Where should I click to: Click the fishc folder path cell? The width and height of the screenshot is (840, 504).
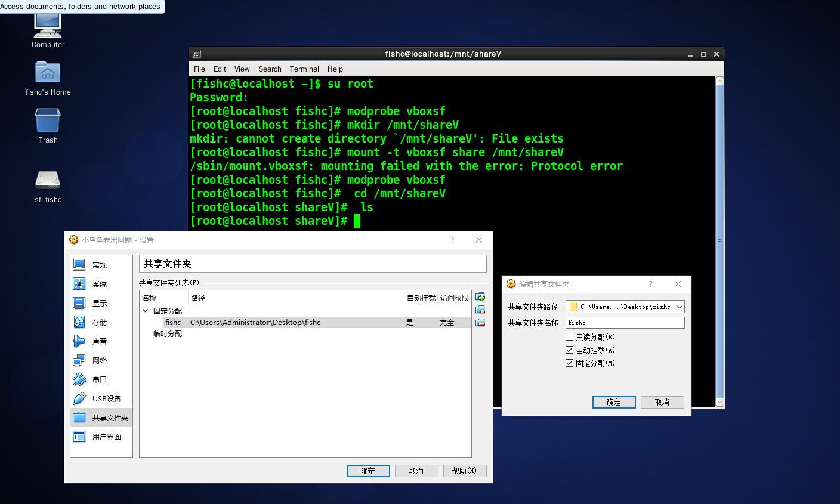point(255,323)
